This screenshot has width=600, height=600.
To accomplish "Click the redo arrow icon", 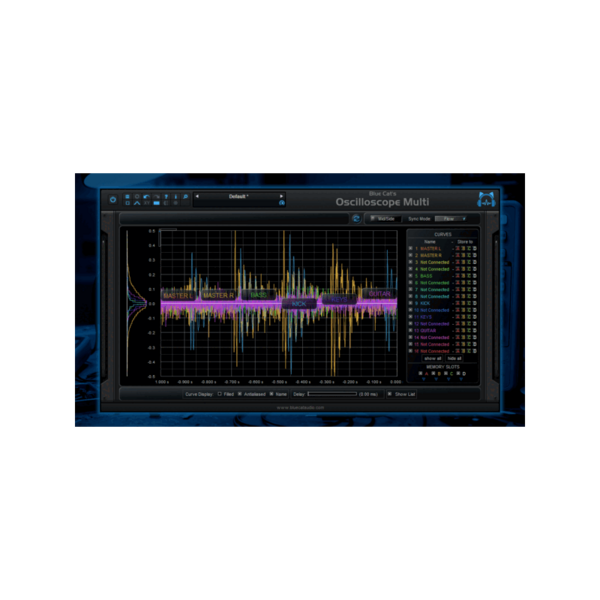I will click(x=157, y=197).
